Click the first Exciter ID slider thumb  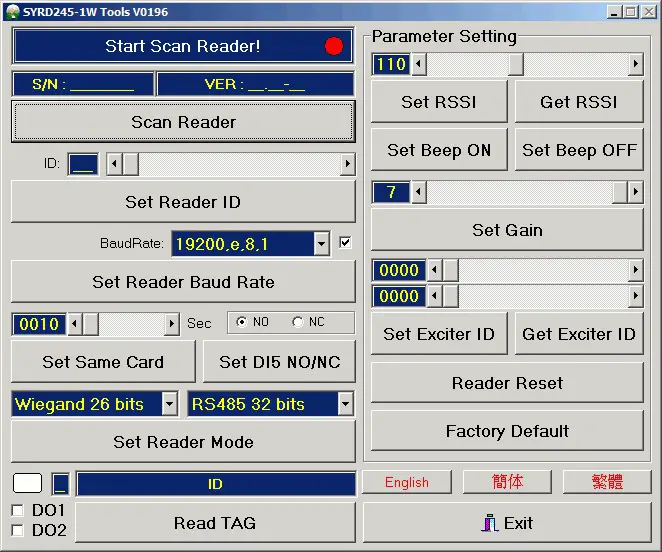point(450,270)
